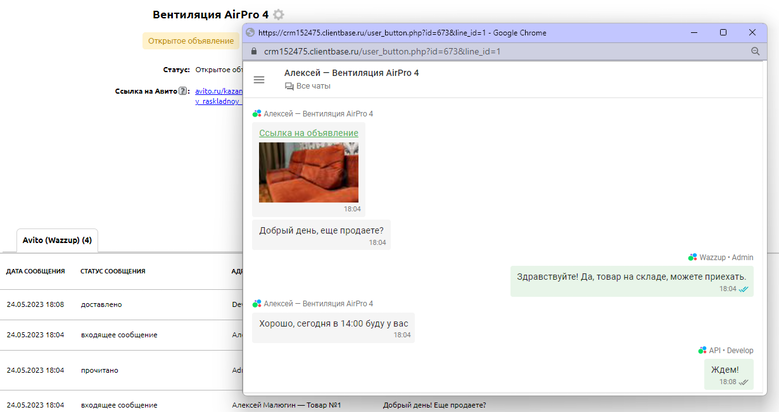This screenshot has width=779, height=412.
Task: Click the СТАТУС СООБЩЕНИЯ column header
Action: (113, 271)
